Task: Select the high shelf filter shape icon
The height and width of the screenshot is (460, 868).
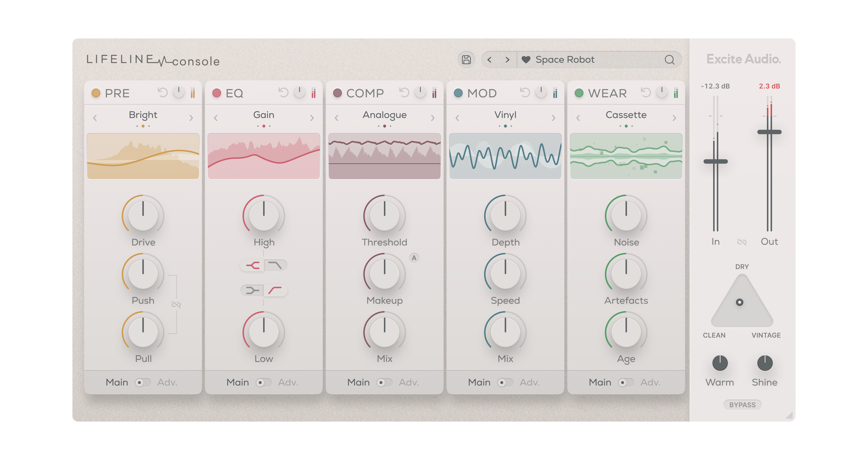Action: (x=252, y=266)
